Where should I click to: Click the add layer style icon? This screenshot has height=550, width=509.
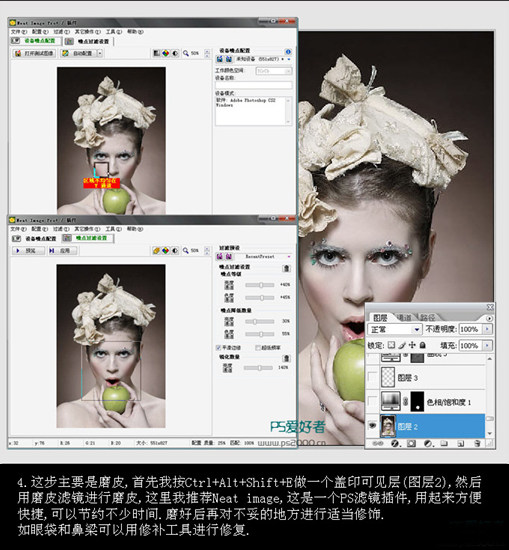coord(395,444)
